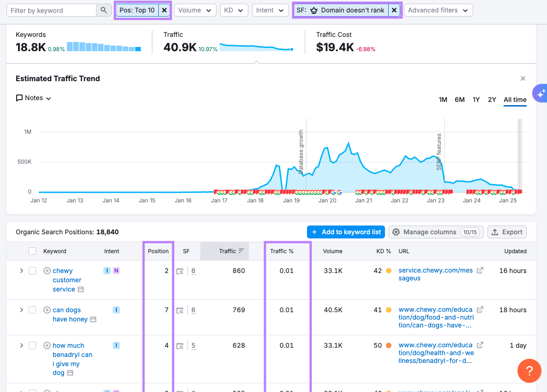The height and width of the screenshot is (392, 547).
Task: Open the help question mark bubble
Action: pos(529,371)
